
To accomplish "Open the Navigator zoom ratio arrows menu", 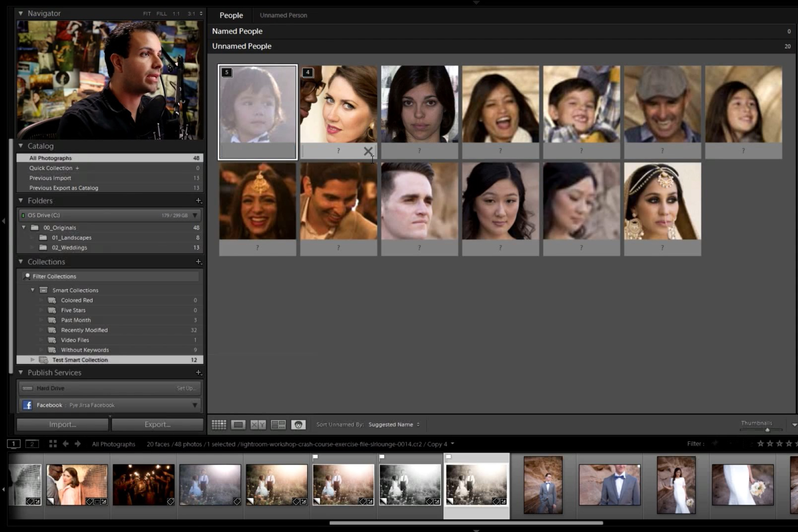I will tap(201, 14).
